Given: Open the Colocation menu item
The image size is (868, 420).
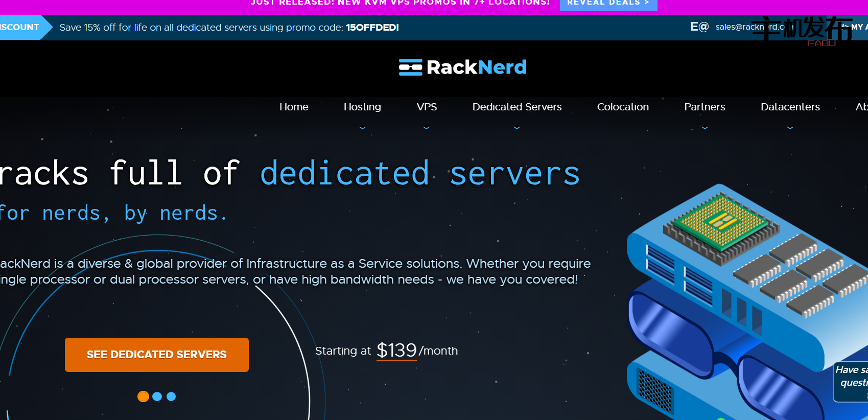Looking at the screenshot, I should (623, 107).
